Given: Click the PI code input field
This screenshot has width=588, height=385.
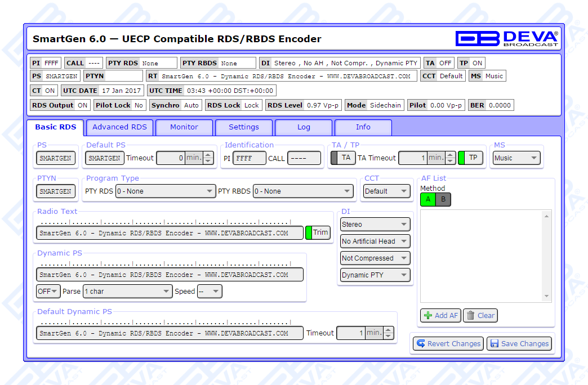Looking at the screenshot, I should (x=249, y=158).
